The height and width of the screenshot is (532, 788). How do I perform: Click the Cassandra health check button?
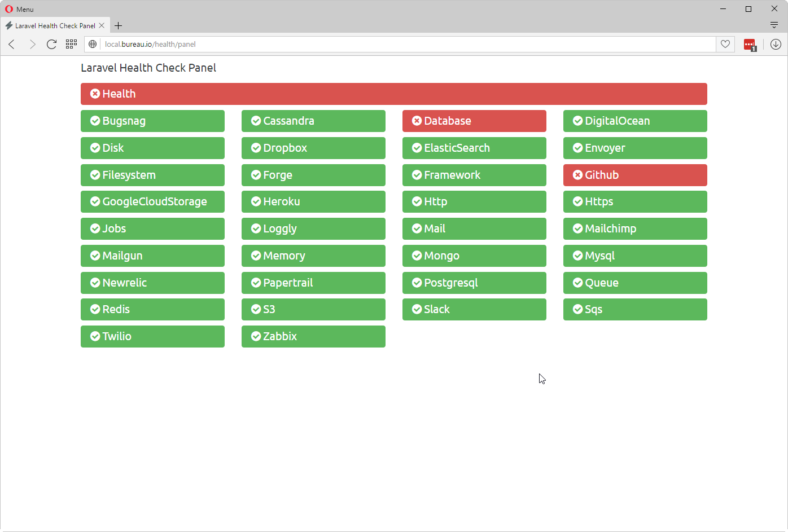pos(313,121)
